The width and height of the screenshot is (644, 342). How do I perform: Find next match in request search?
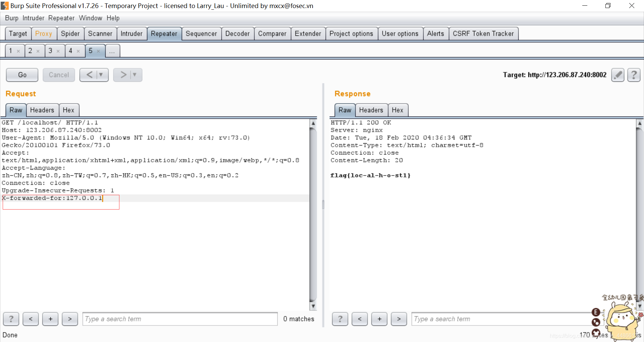pos(70,319)
